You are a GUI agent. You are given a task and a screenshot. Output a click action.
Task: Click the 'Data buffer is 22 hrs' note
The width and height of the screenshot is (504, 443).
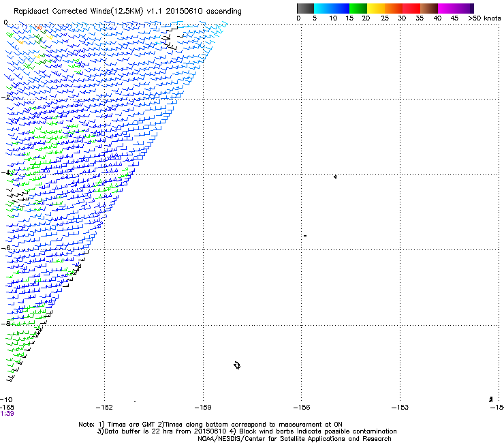(x=247, y=431)
